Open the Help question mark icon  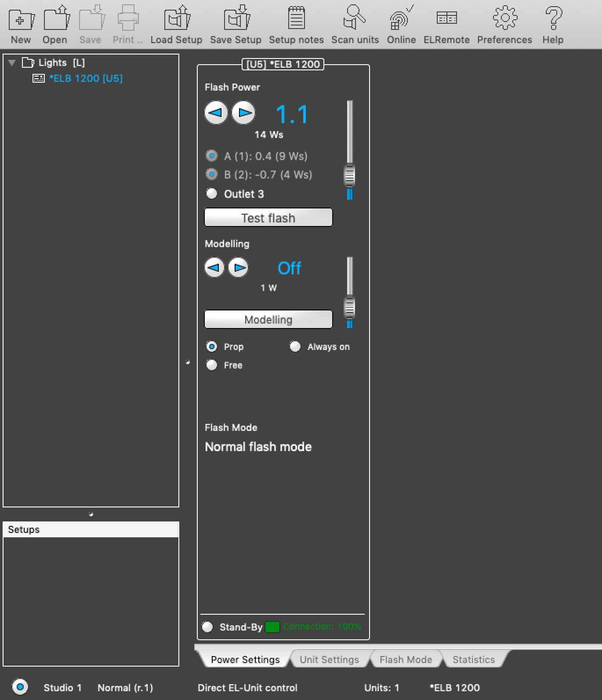553,18
